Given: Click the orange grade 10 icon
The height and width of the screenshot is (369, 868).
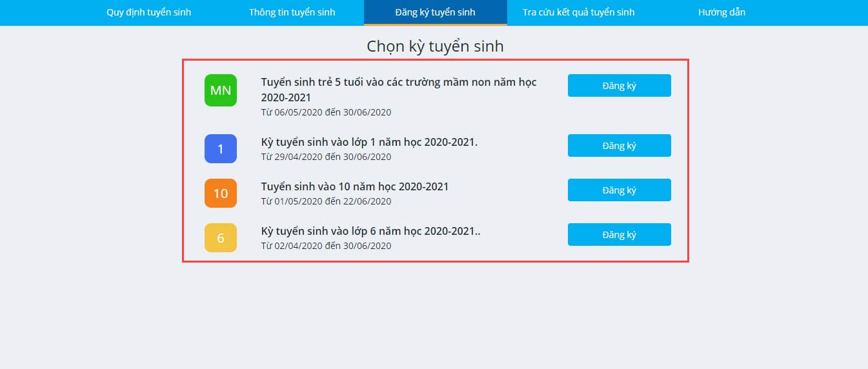Looking at the screenshot, I should pyautogui.click(x=220, y=193).
